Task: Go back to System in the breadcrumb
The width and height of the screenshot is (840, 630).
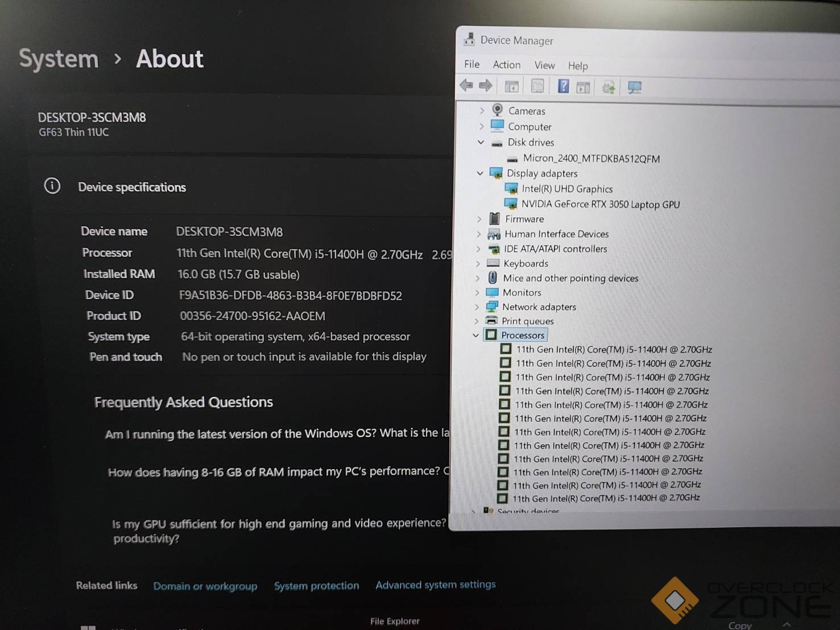Action: point(59,59)
